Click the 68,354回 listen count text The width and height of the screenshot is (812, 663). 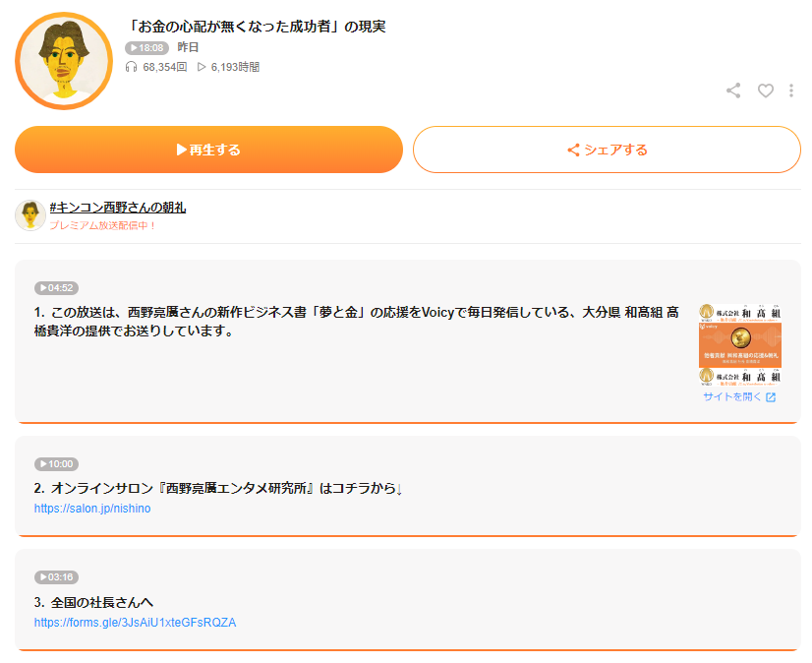(165, 67)
